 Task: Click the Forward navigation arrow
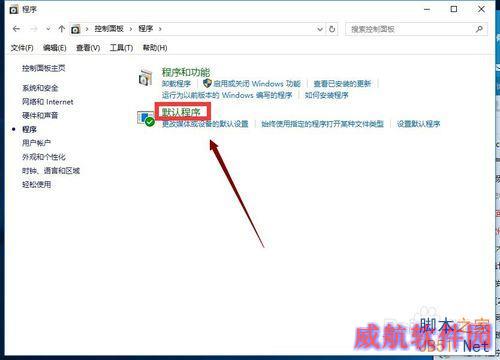(33, 29)
